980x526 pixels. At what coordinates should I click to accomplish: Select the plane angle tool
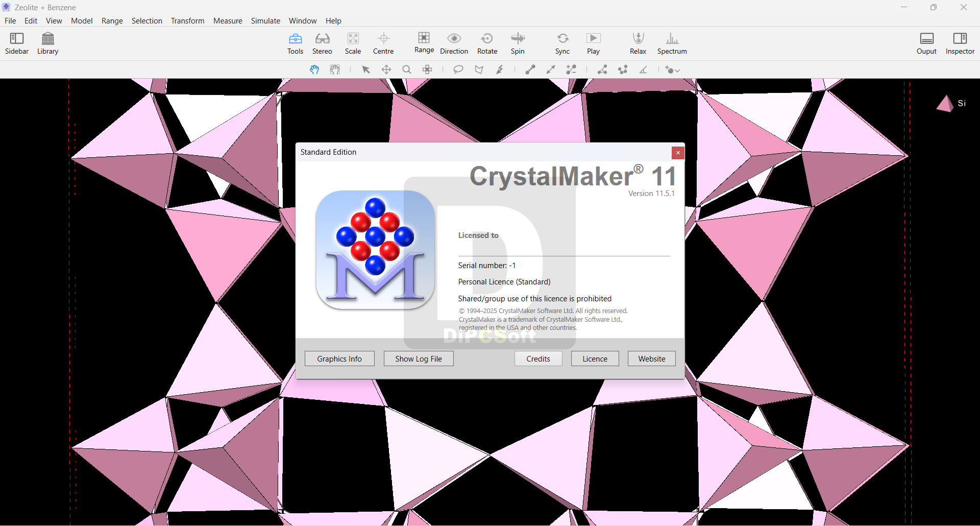click(x=644, y=69)
